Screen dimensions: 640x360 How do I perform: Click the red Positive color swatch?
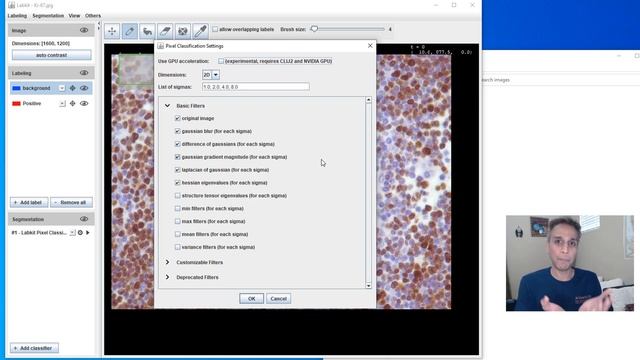click(x=16, y=104)
